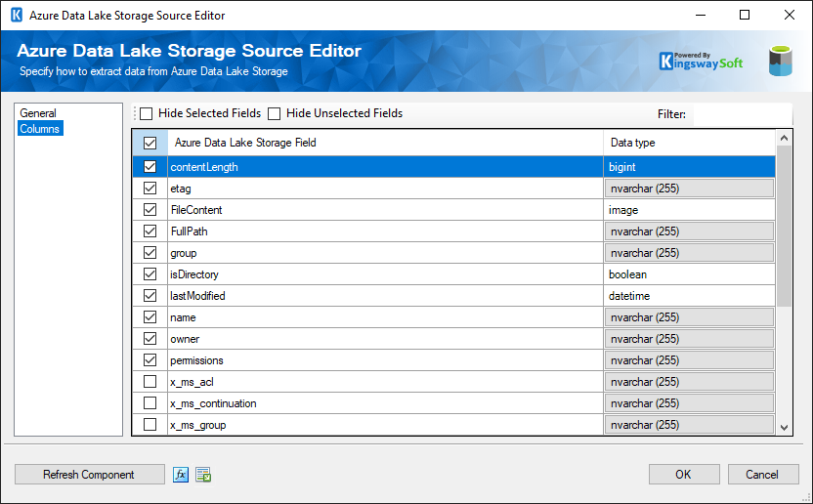813x504 pixels.
Task: Uncheck the name field checkbox
Action: [150, 316]
